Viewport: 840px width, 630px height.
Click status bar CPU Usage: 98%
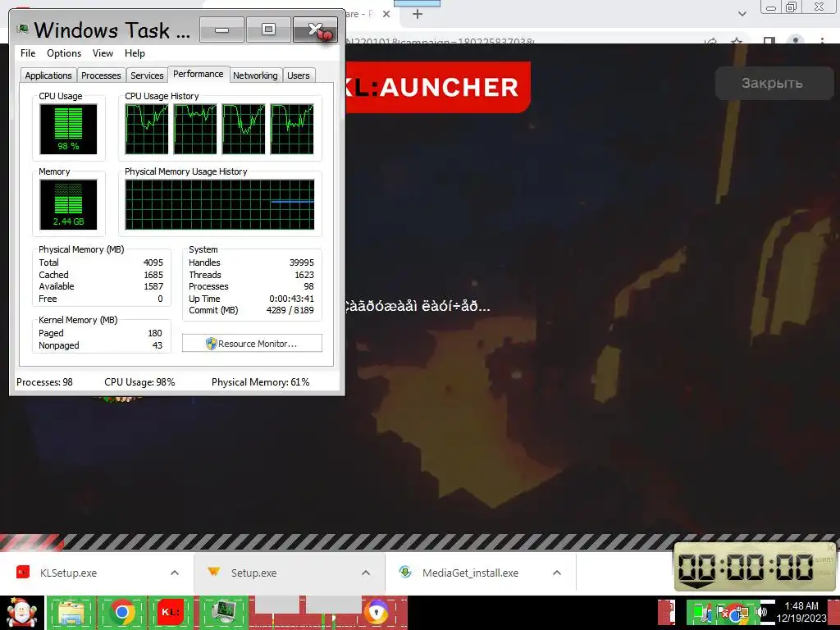(139, 382)
